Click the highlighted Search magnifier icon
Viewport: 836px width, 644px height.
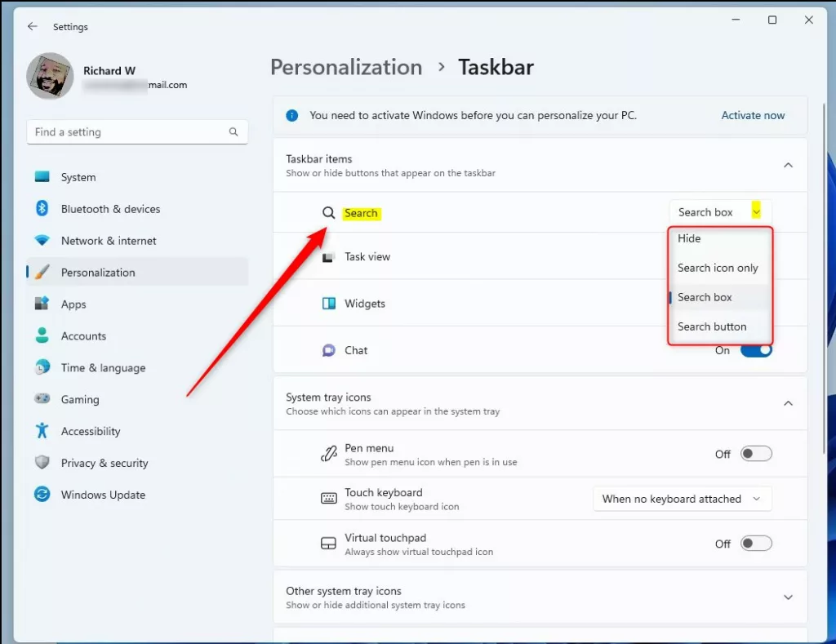click(330, 212)
